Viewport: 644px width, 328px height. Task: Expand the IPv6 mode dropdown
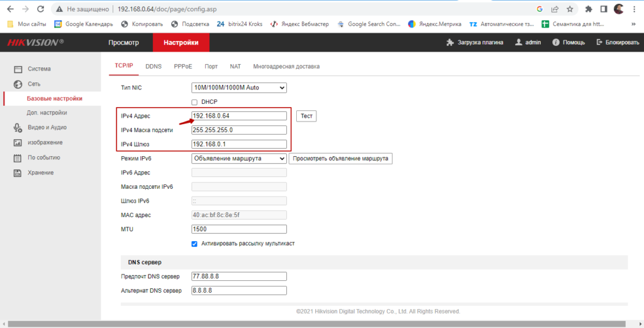(x=238, y=159)
